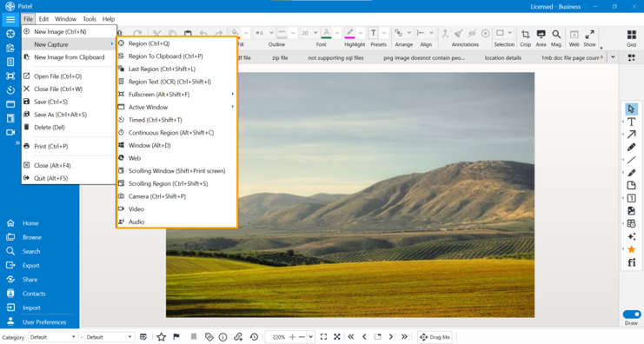Screen dimensions: 644x344
Task: Open Contacts in the sidebar
Action: [34, 294]
